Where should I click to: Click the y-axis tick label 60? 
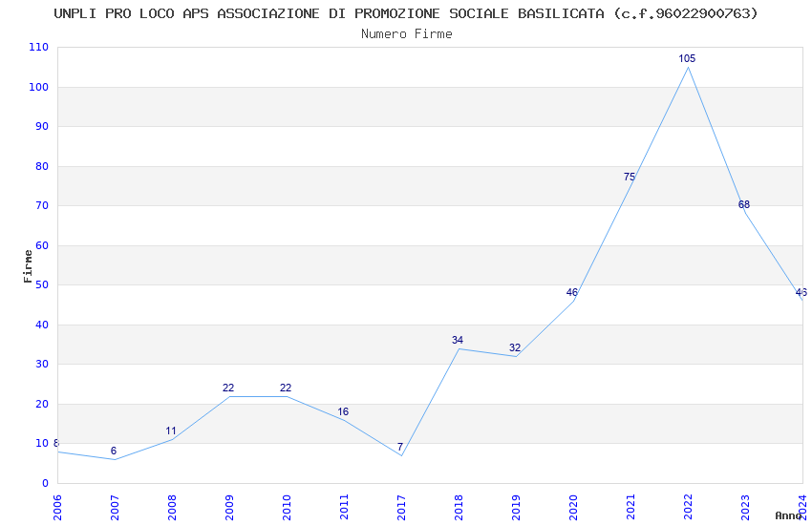(42, 245)
